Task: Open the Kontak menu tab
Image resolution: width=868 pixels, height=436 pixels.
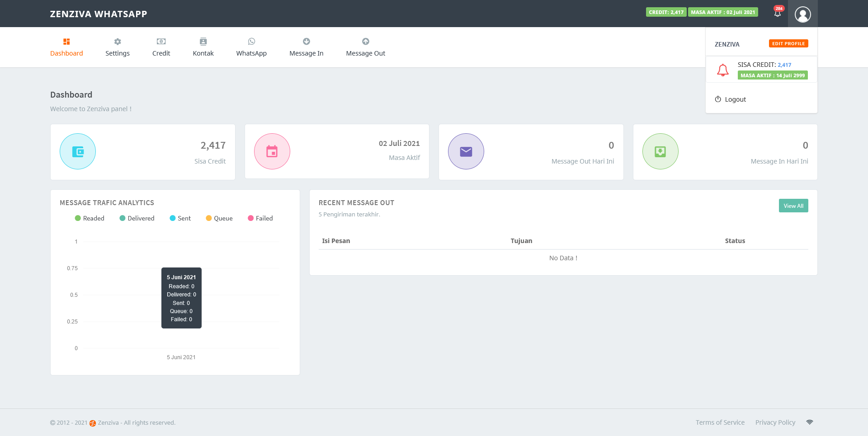Action: click(x=203, y=47)
